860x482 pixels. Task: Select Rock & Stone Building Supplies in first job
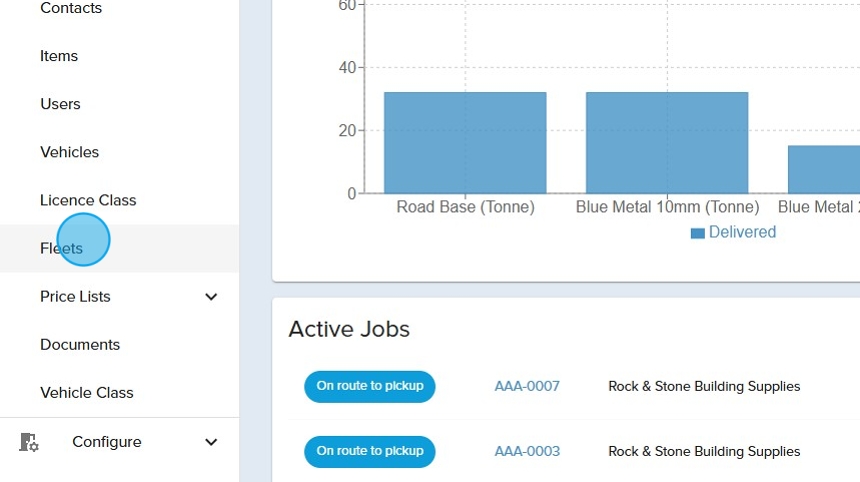(704, 386)
